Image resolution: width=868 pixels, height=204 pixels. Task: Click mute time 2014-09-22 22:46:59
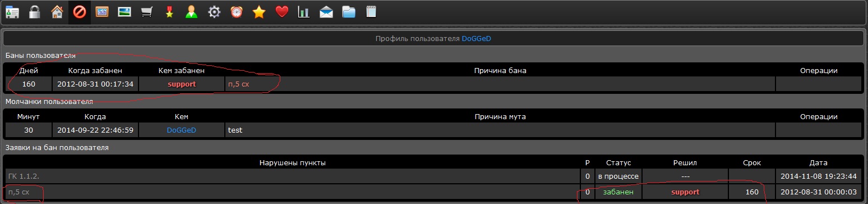point(95,130)
